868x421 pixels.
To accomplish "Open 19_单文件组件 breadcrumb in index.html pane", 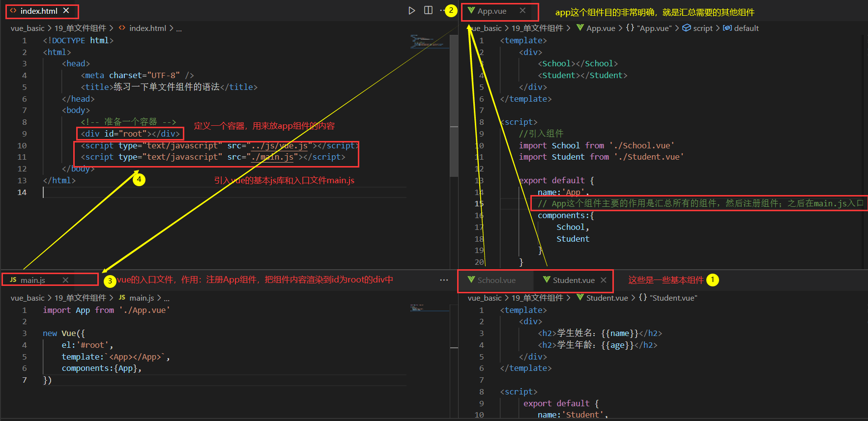I will tap(80, 28).
